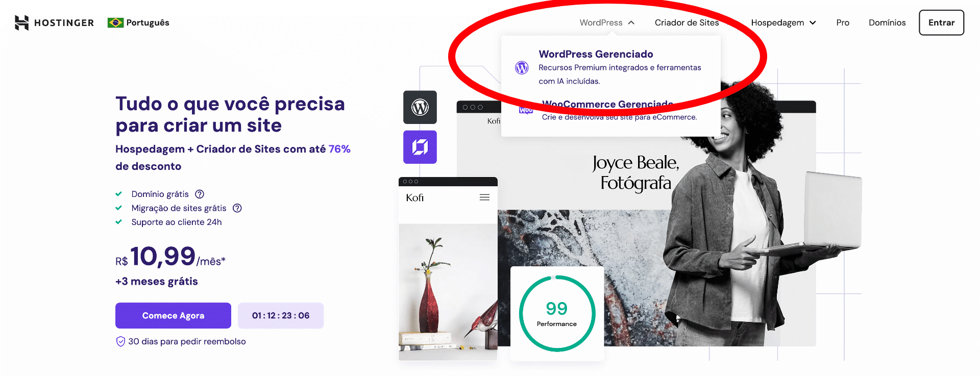This screenshot has width=980, height=376.
Task: Click the Brazil flag language icon
Action: coord(115,22)
